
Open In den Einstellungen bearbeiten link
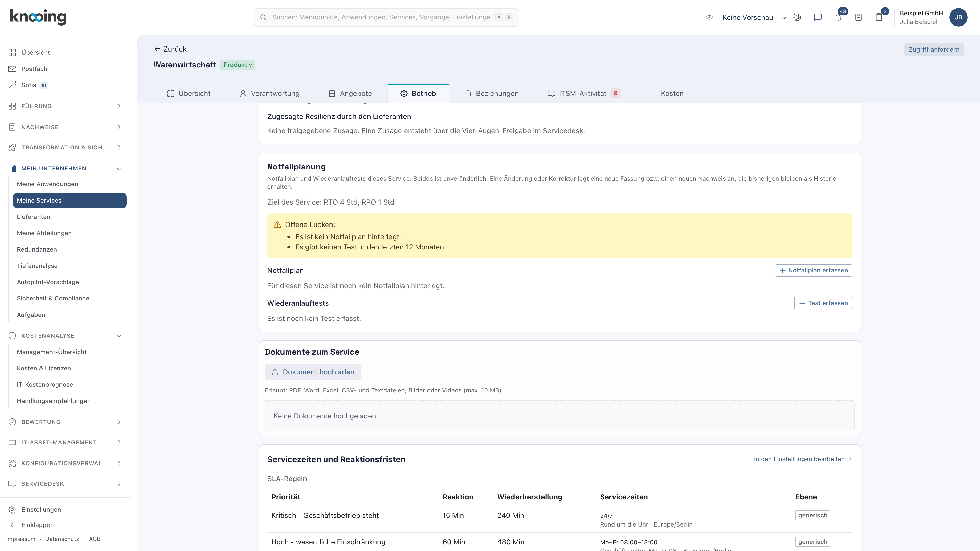click(803, 459)
